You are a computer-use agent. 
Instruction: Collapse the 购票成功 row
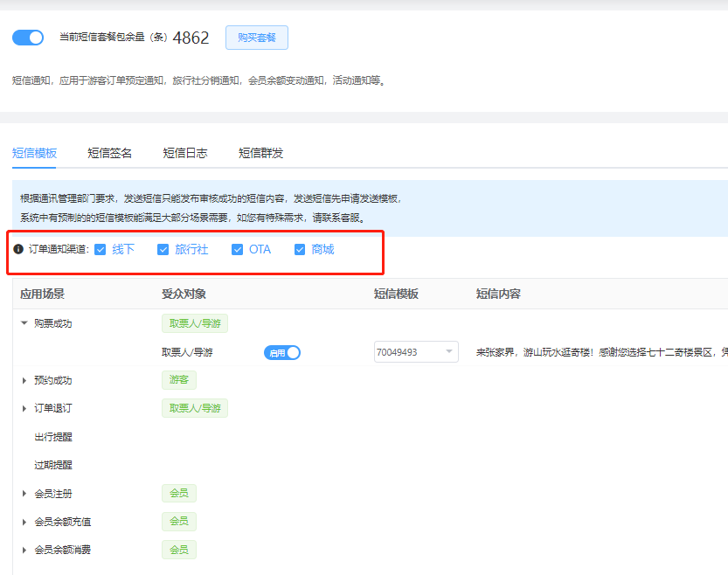coord(24,323)
